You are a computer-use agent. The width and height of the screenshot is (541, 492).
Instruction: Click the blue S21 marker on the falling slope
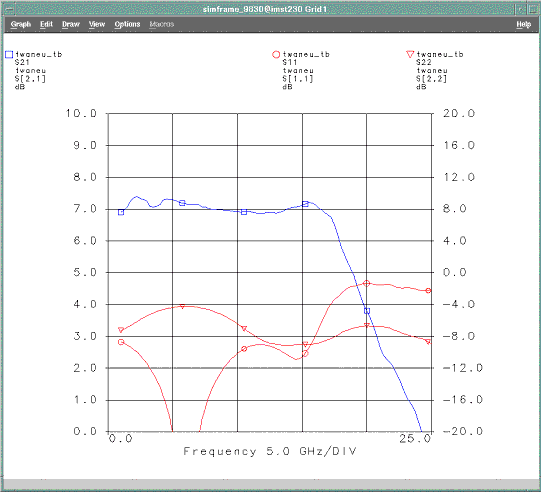(367, 311)
